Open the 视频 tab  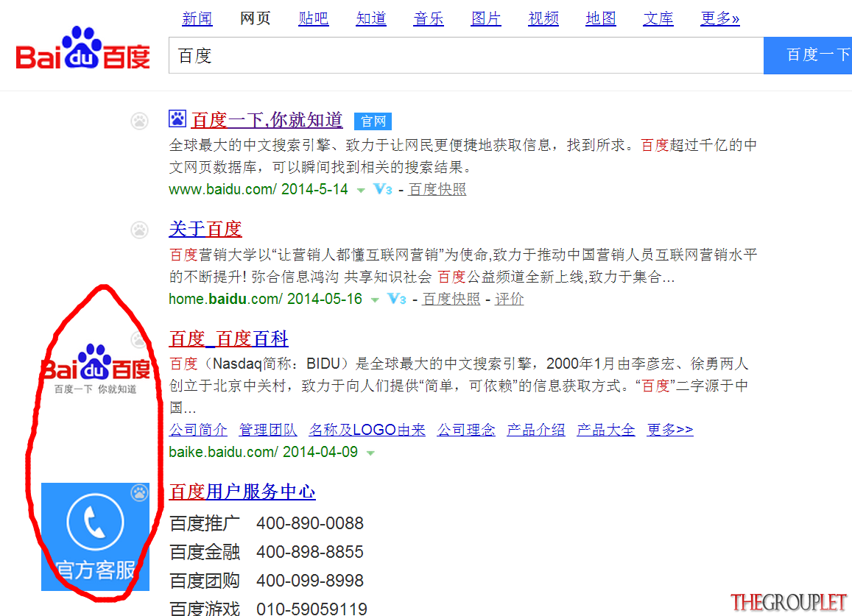click(x=544, y=18)
